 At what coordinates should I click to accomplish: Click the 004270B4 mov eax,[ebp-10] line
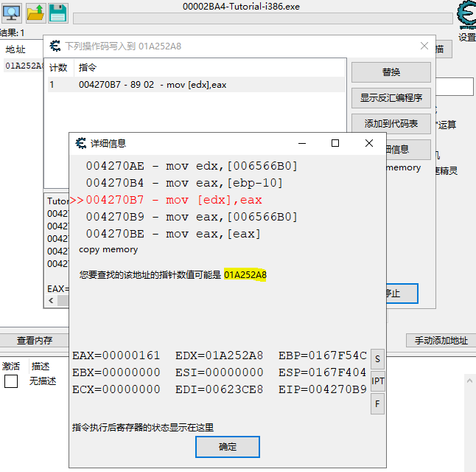click(184, 183)
